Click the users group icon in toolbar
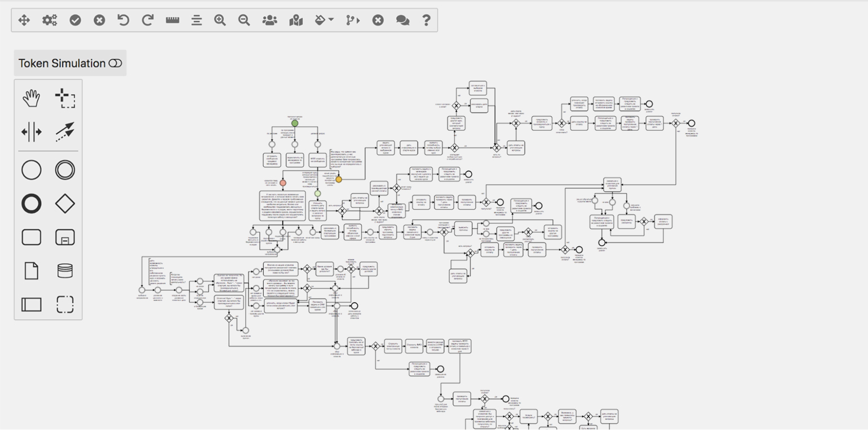This screenshot has height=430, width=868. pos(270,20)
